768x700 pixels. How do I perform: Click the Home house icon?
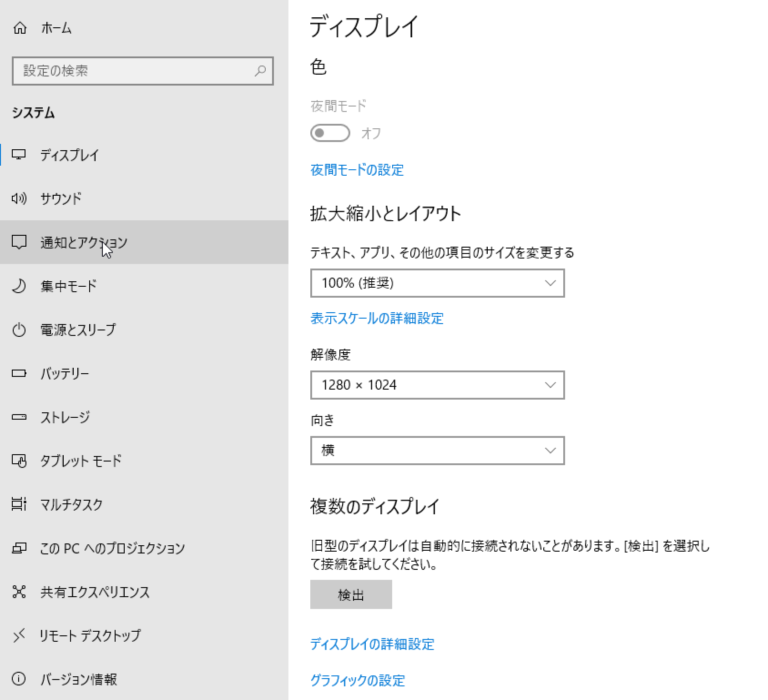pos(20,28)
